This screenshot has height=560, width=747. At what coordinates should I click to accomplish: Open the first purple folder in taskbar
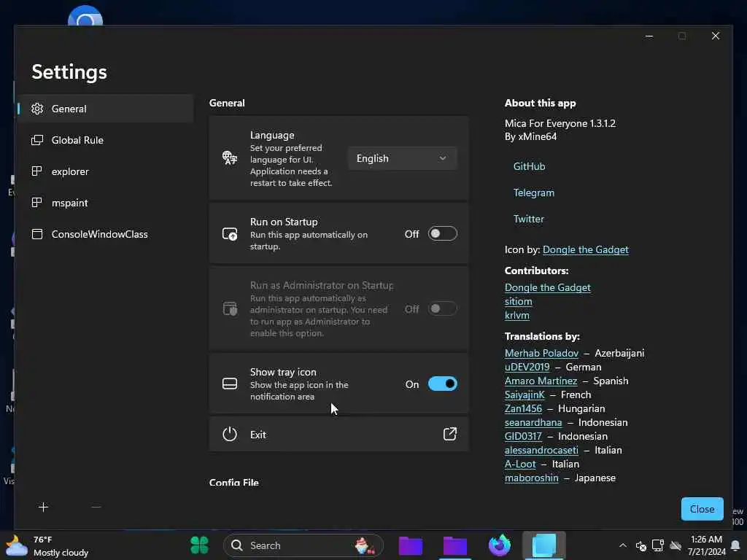pos(411,545)
